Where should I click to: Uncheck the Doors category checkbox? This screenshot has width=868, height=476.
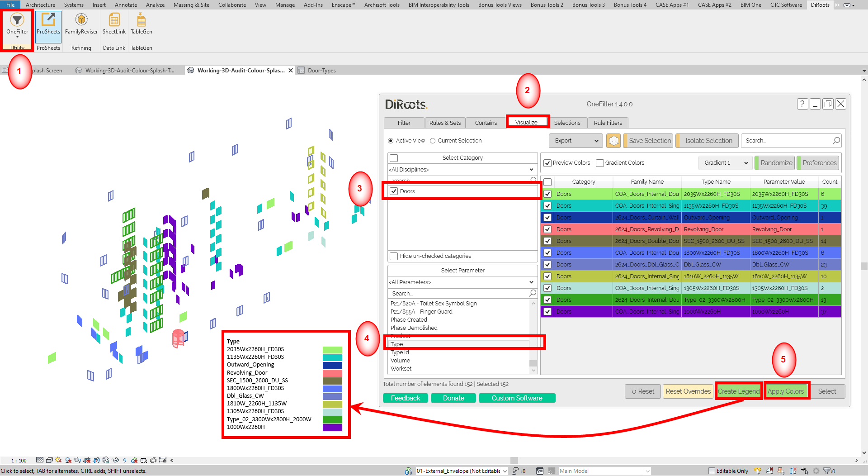pyautogui.click(x=394, y=191)
